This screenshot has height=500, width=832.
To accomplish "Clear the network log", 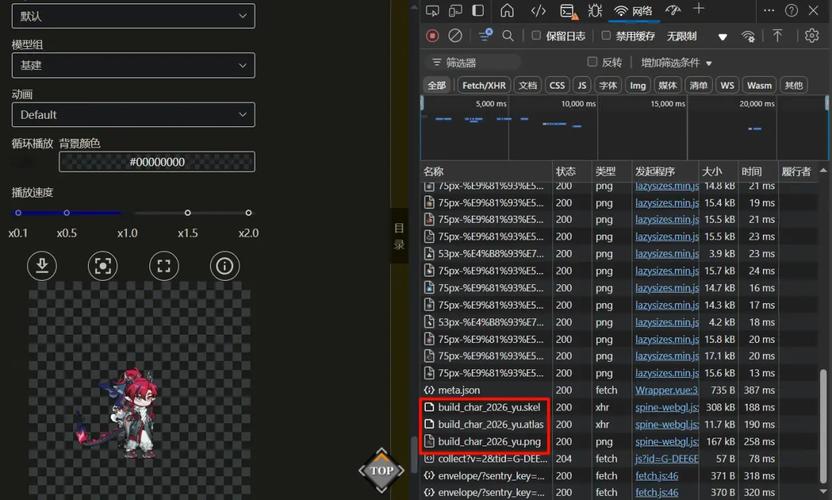I will [x=455, y=36].
